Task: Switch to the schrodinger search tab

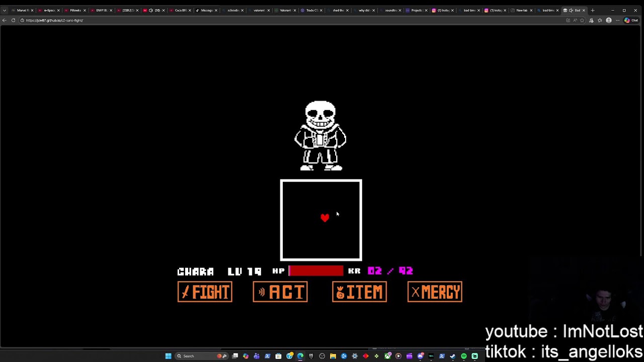Action: pos(233,10)
